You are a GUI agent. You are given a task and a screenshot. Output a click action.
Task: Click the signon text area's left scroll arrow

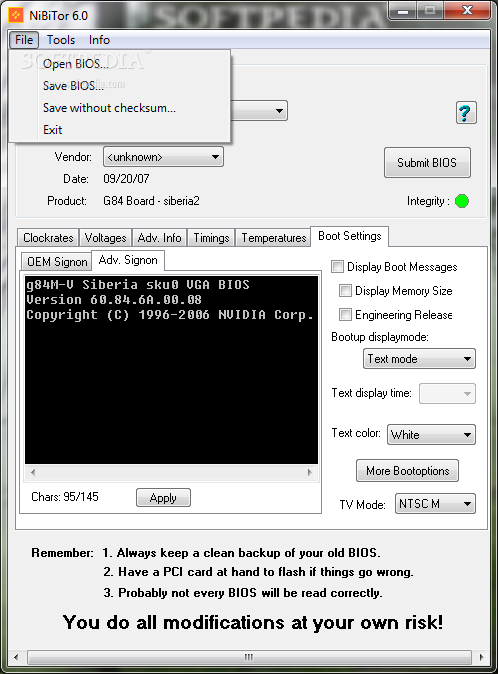33,472
